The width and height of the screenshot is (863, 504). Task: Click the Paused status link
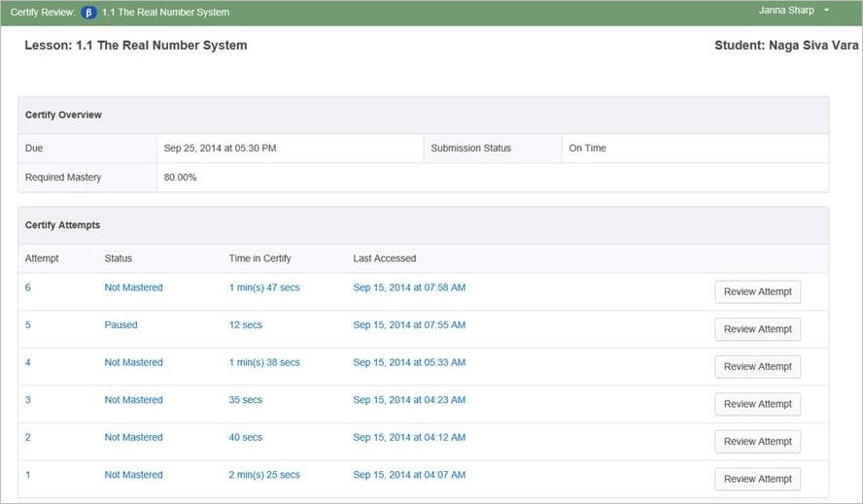[121, 325]
